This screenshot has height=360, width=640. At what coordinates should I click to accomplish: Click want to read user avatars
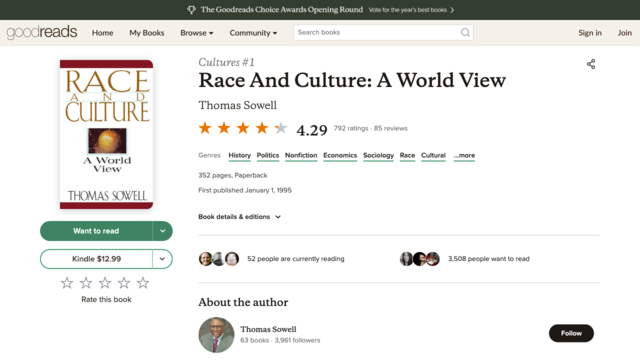click(420, 259)
